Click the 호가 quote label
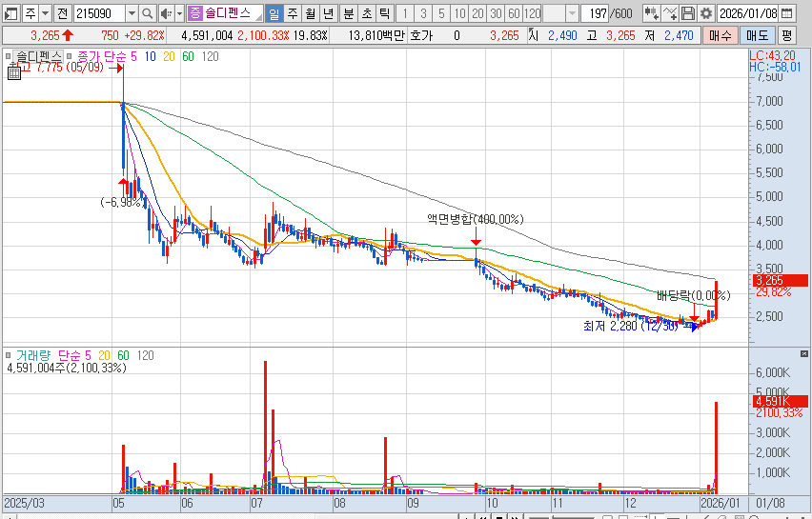 point(420,35)
